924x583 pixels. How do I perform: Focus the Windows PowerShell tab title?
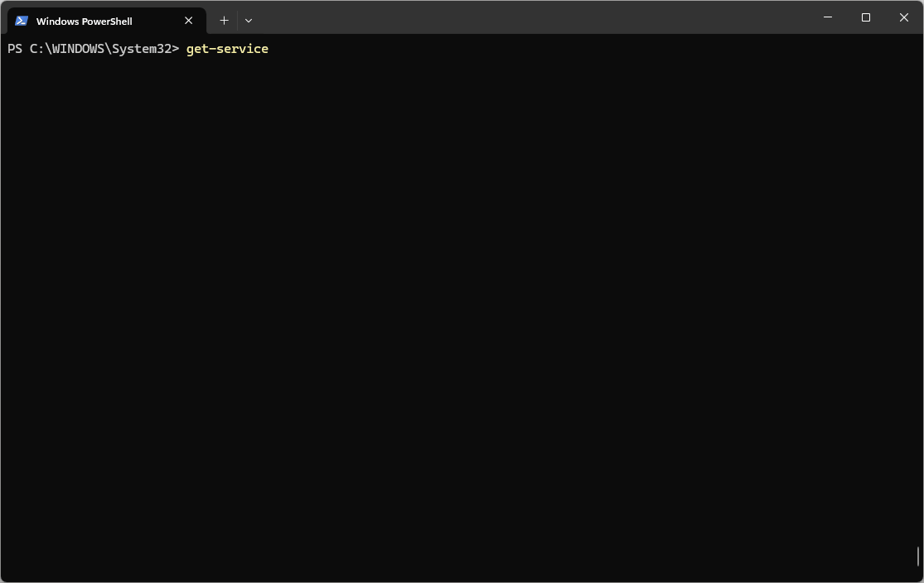[x=85, y=21]
